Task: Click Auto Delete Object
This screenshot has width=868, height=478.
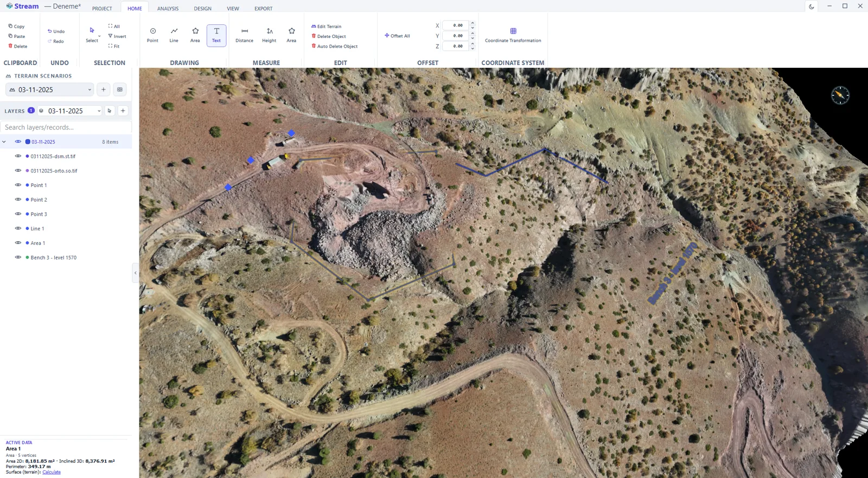Action: 335,46
